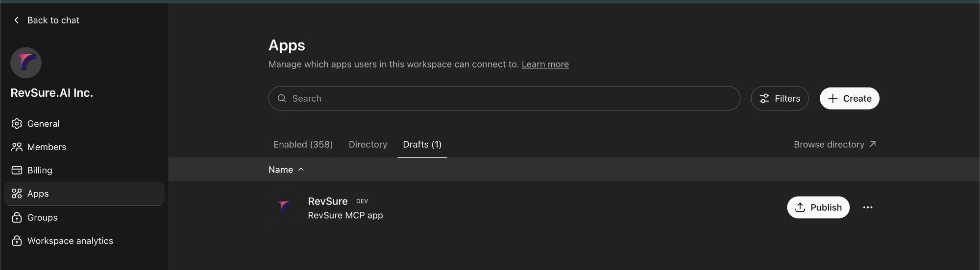Click the back arrow chevron icon
980x270 pixels.
[16, 20]
